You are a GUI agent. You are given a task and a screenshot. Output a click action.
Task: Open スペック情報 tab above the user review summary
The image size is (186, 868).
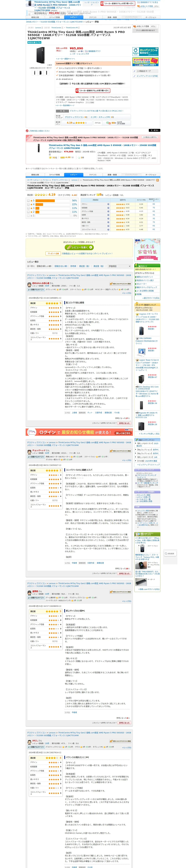point(54,175)
